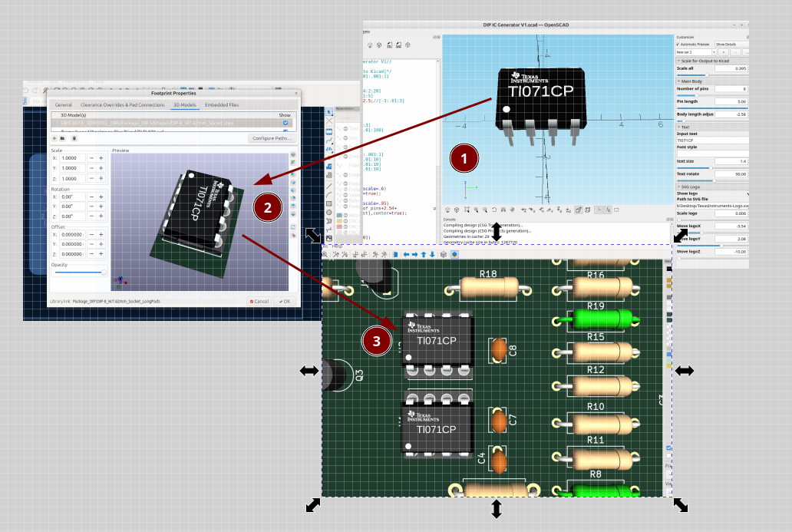Screen dimensions: 792x532
Task: Open the Help menu in the 3D viewer
Action: (x=337, y=246)
